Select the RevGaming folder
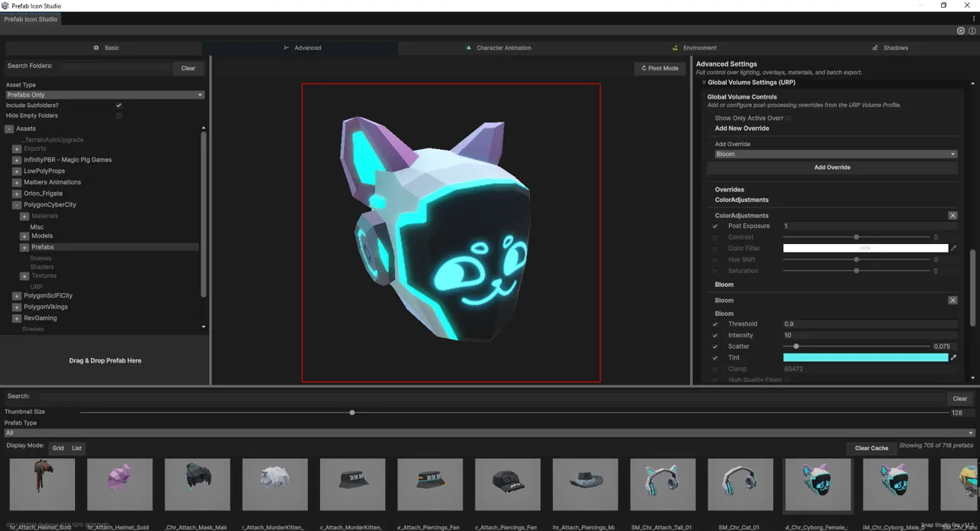The height and width of the screenshot is (531, 980). coord(41,318)
